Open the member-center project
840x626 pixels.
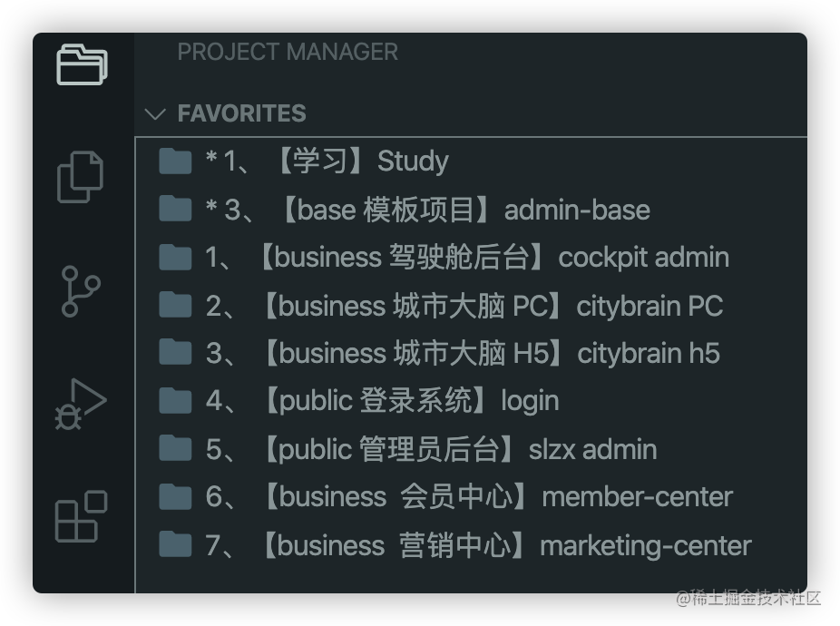(x=471, y=497)
